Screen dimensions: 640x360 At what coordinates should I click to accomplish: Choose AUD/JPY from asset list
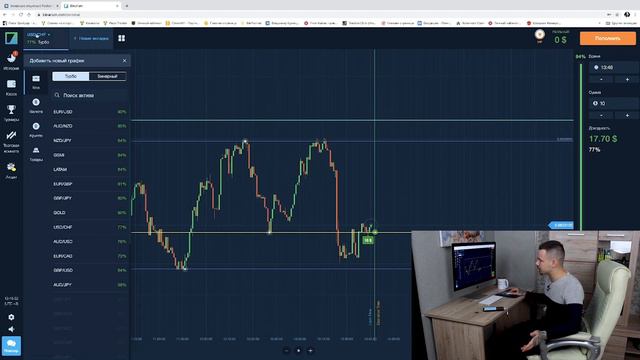pyautogui.click(x=90, y=285)
